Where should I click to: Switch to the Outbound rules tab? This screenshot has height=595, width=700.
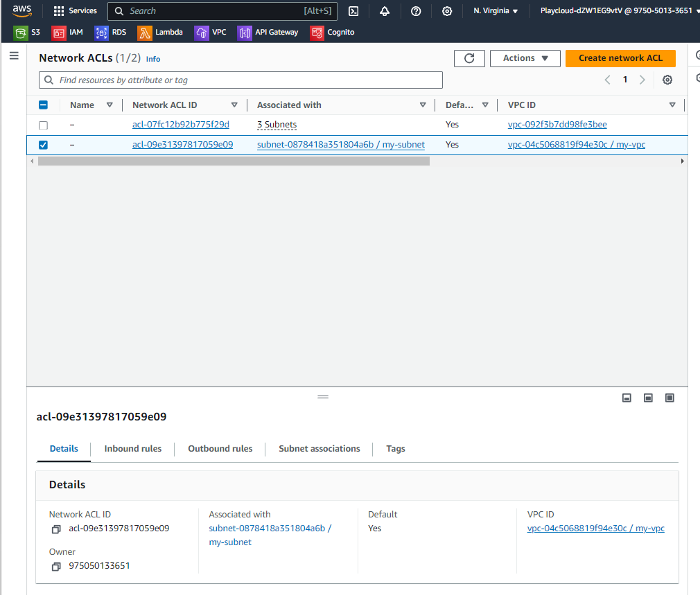click(220, 449)
